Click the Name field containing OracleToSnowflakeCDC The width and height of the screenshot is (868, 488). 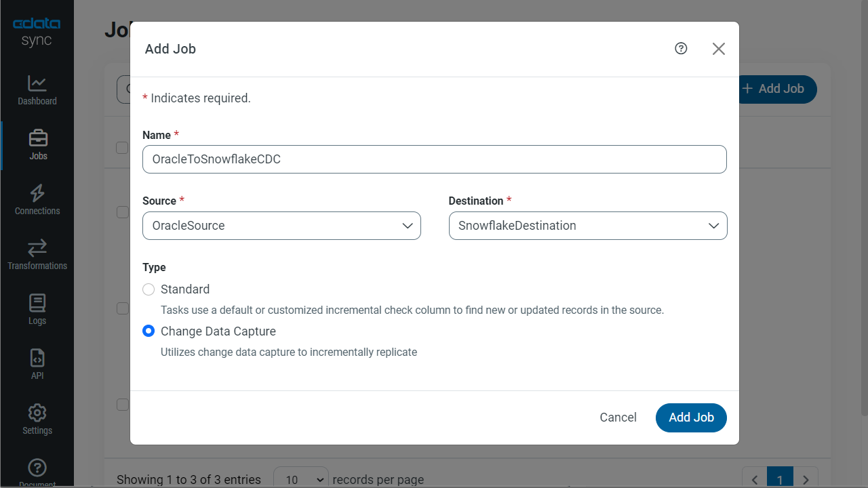coord(434,159)
